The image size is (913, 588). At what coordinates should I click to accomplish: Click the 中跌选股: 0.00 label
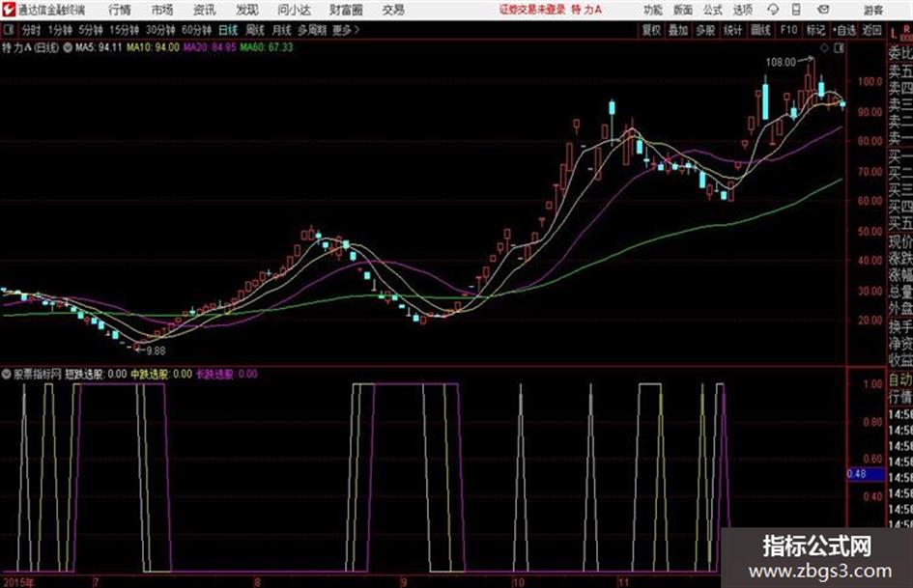click(161, 374)
